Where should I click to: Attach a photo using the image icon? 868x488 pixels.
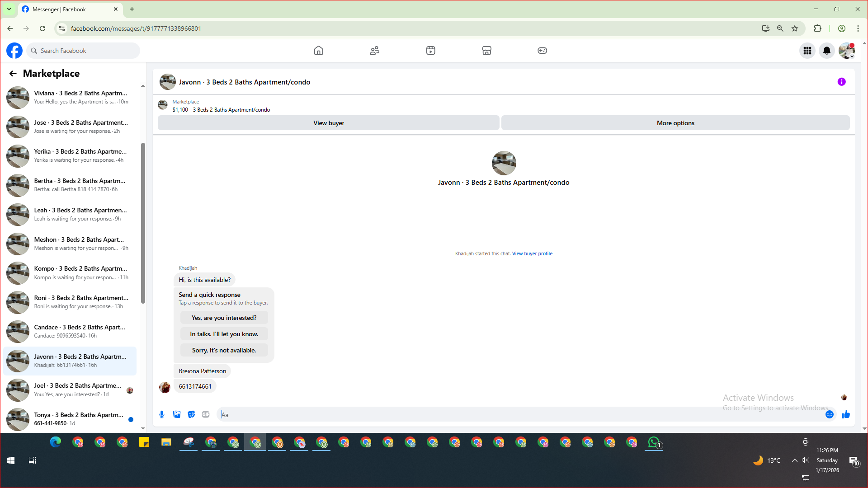tap(177, 414)
